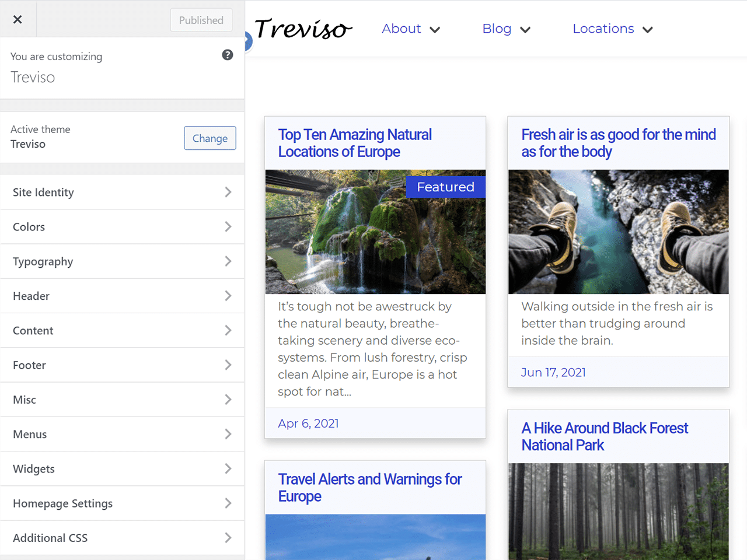
Task: Click the 'You are customizing' label
Action: 56,57
